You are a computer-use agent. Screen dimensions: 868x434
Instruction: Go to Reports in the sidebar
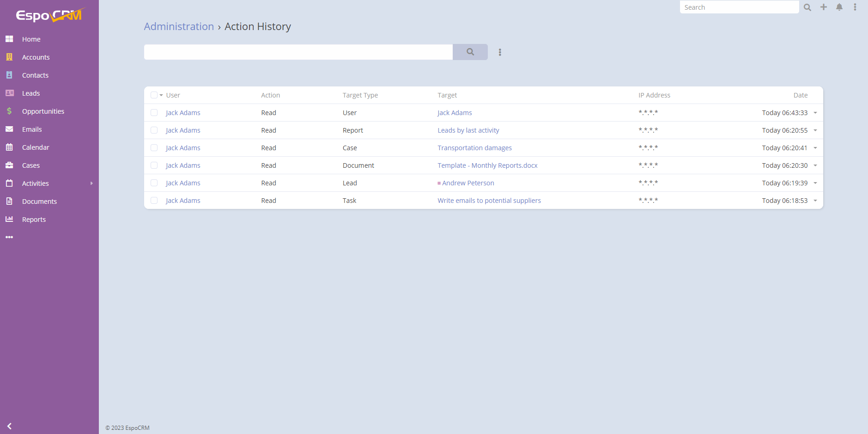tap(34, 220)
